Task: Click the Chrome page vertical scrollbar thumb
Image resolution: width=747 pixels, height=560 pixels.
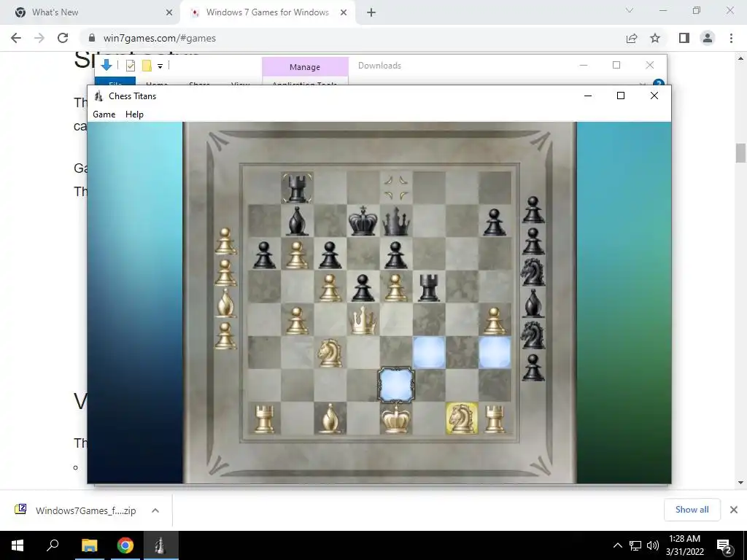Action: [740, 153]
